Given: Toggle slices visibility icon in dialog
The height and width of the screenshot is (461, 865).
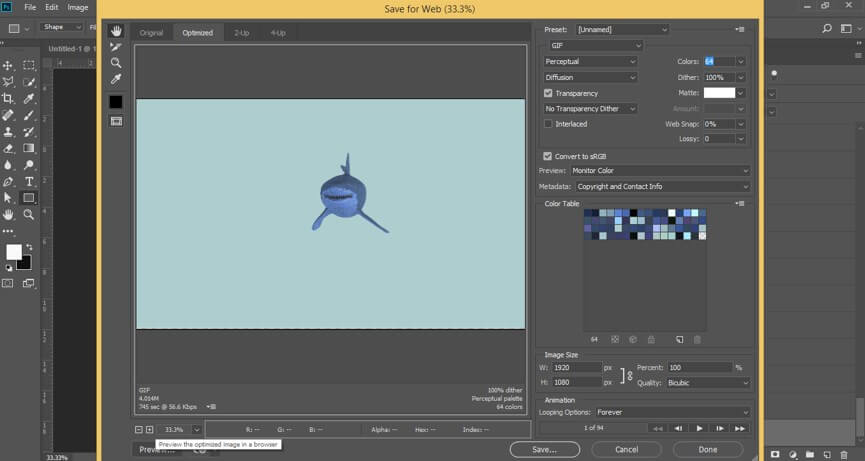Looking at the screenshot, I should (116, 121).
